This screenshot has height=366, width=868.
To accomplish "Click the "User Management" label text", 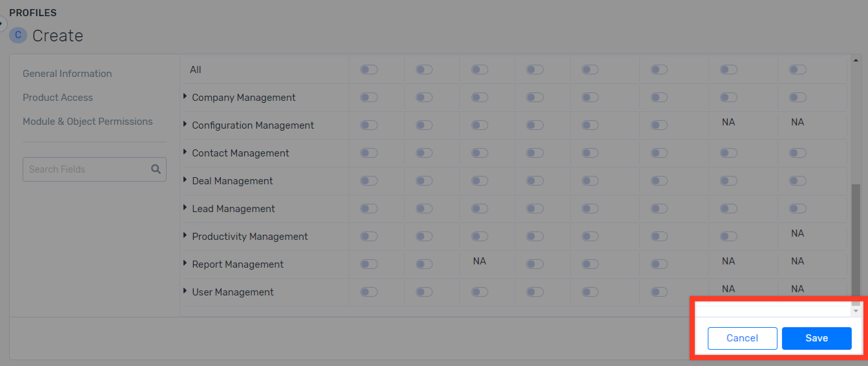I will coord(232,292).
